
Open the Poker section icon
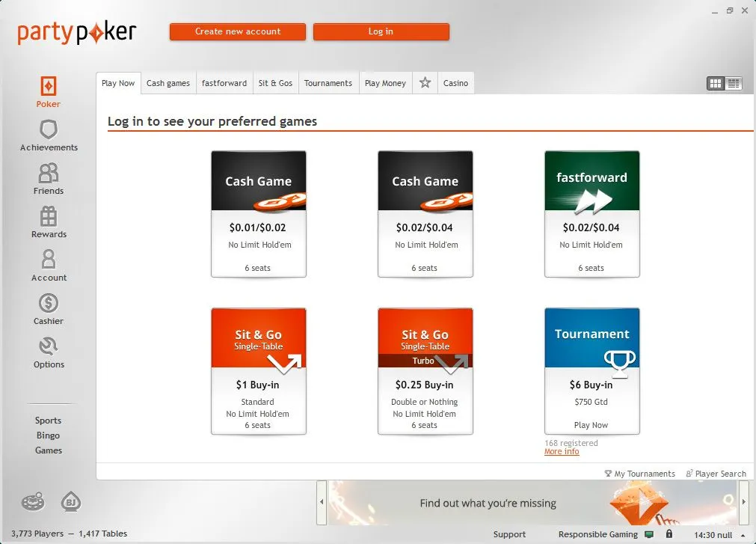click(x=48, y=87)
